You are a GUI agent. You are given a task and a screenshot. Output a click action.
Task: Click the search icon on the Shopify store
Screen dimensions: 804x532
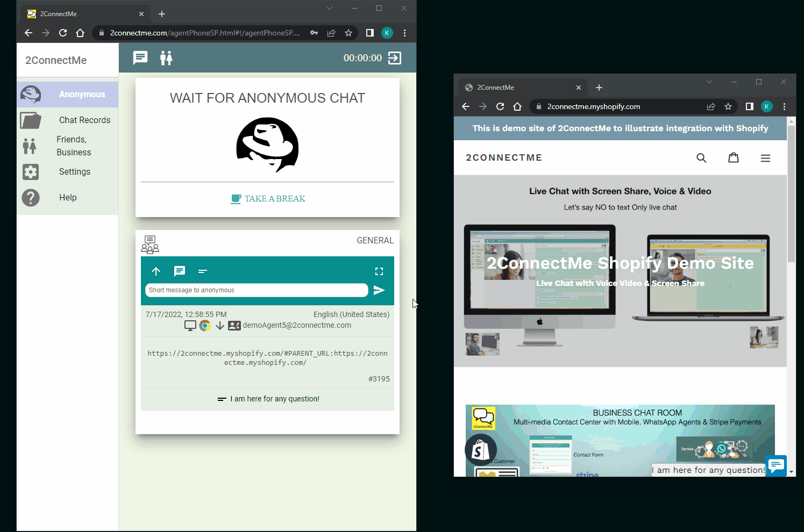pyautogui.click(x=701, y=157)
